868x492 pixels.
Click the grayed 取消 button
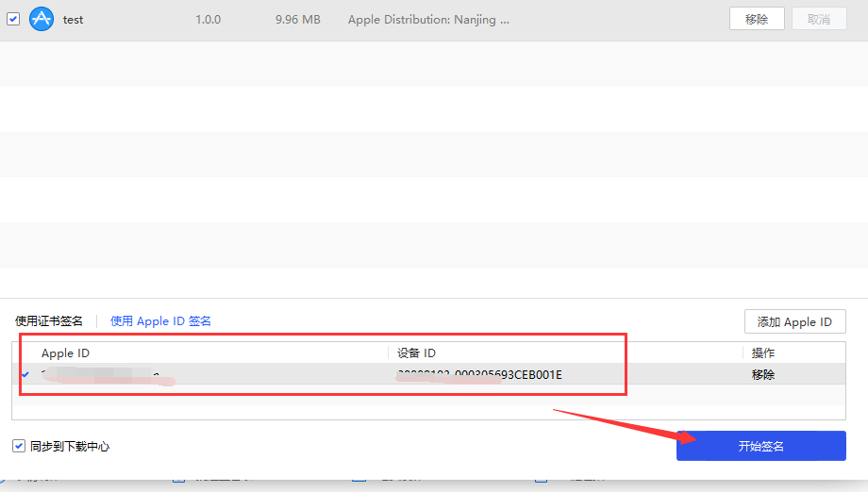click(819, 19)
